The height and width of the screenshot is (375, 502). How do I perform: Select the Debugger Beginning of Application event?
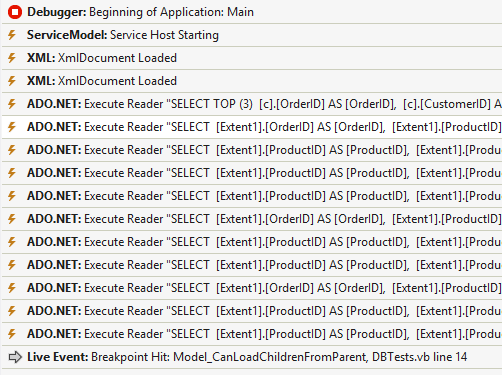[x=252, y=12]
